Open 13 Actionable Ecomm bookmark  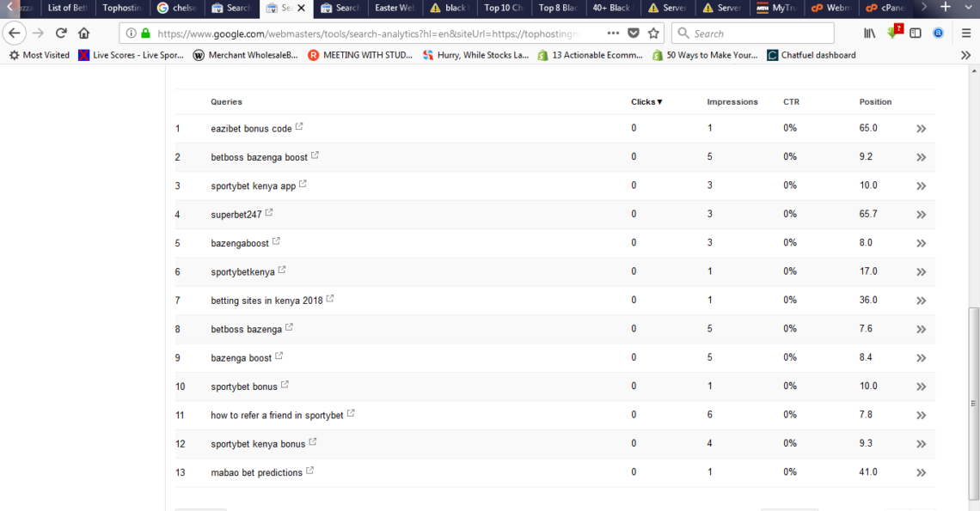tap(590, 55)
